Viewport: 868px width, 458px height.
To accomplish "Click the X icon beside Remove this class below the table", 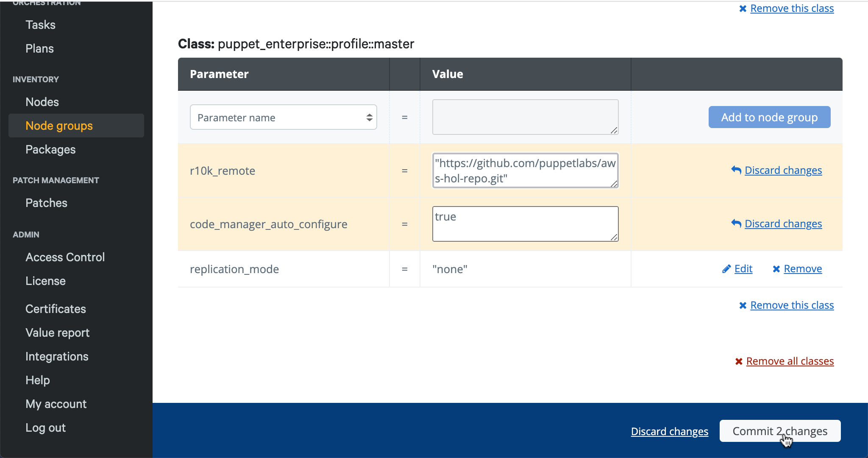I will click(x=743, y=305).
